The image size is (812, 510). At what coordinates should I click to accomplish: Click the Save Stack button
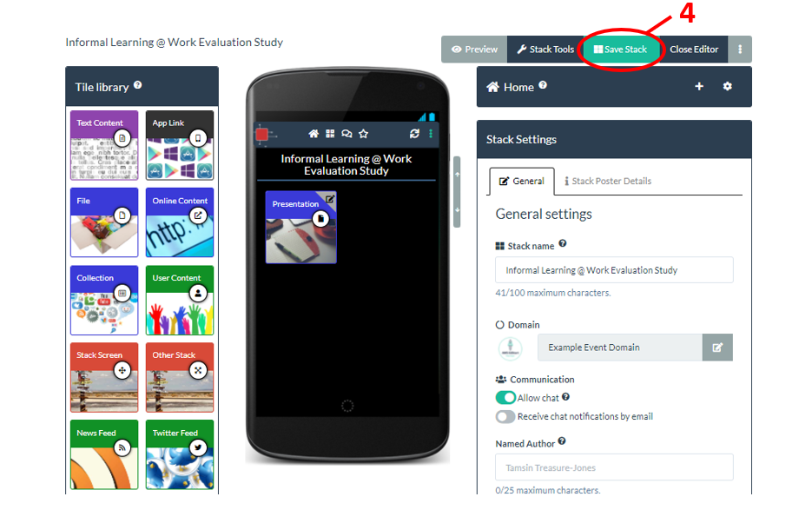pos(620,50)
